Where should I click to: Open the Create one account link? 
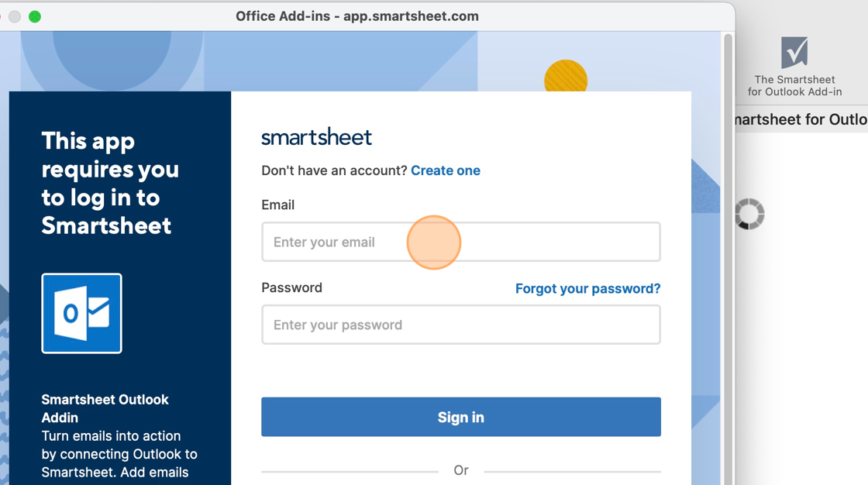coord(446,170)
